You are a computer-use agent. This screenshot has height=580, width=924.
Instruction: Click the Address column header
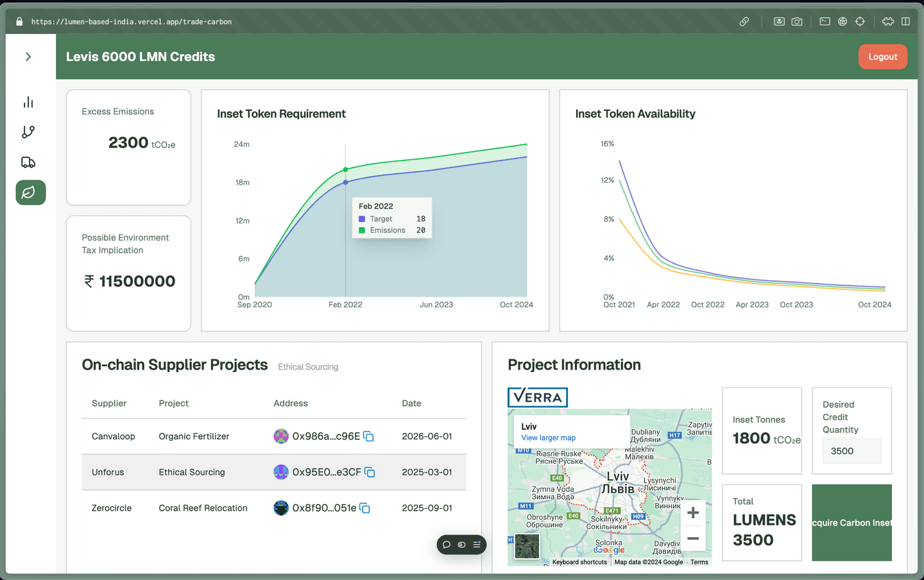pyautogui.click(x=291, y=404)
